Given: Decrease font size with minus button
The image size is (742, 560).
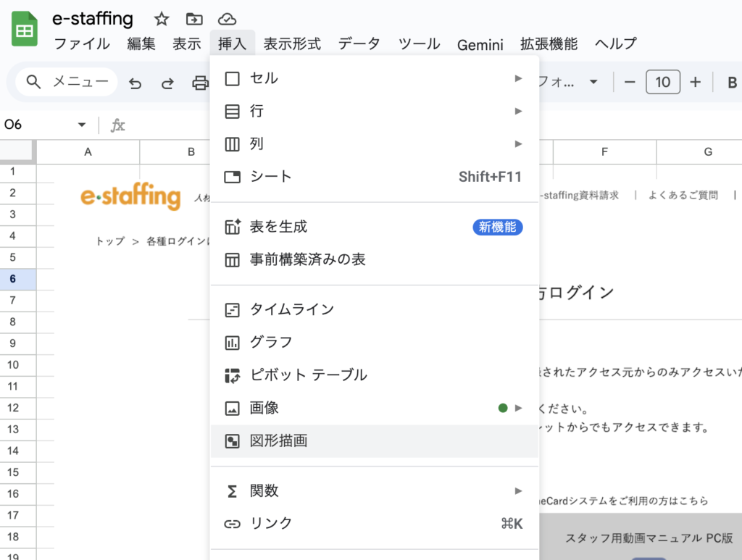Looking at the screenshot, I should coord(629,82).
